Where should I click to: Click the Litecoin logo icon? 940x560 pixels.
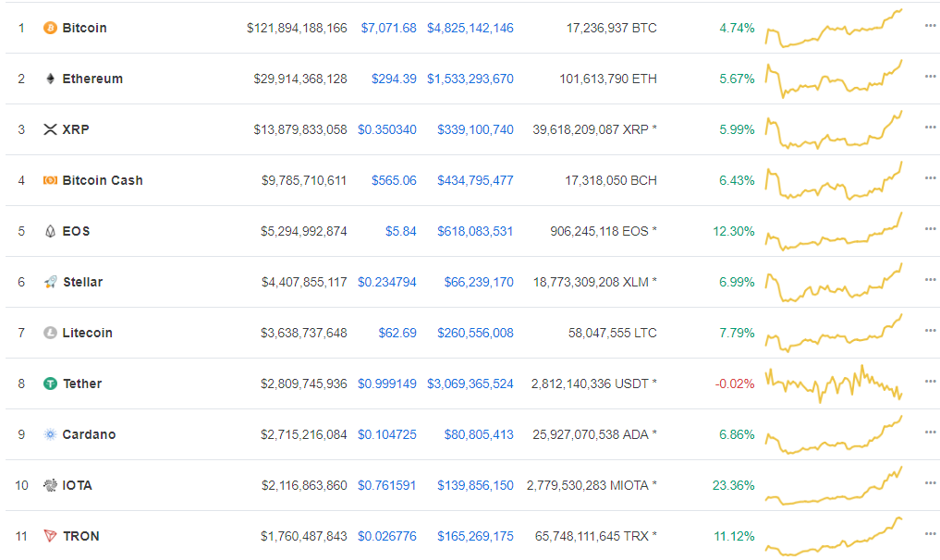(x=50, y=333)
